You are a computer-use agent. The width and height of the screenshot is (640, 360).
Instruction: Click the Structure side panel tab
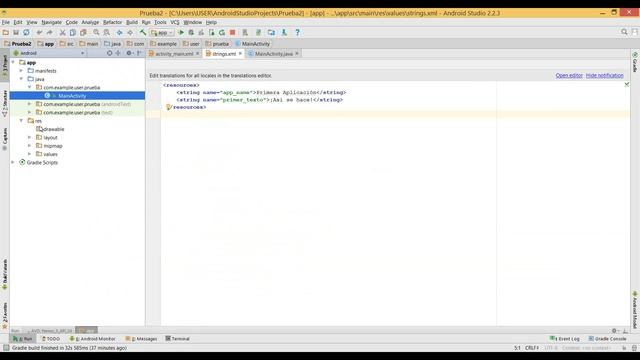point(5,104)
